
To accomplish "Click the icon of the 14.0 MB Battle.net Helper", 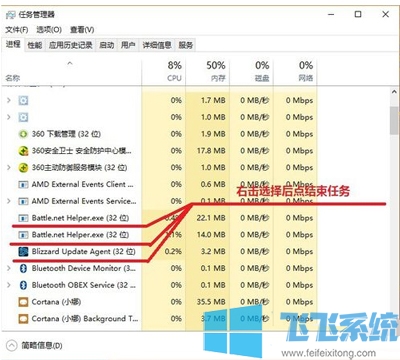I will click(23, 235).
